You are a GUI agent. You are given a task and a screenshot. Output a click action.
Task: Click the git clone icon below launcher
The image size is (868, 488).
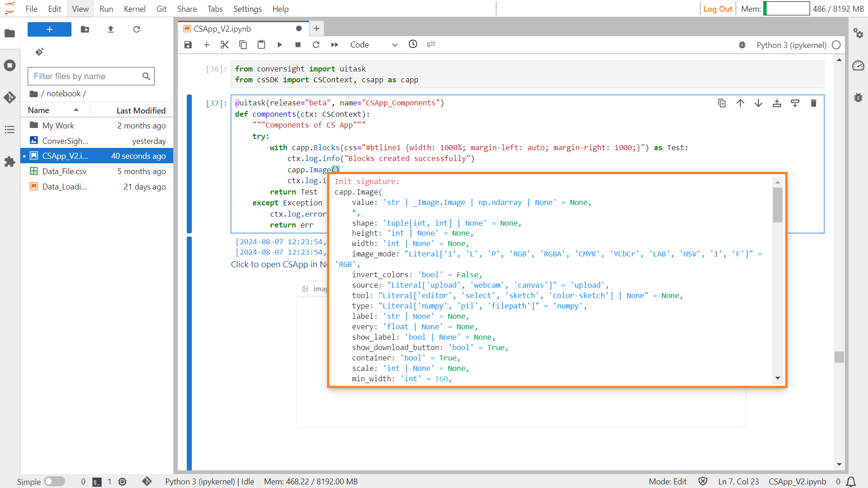click(x=39, y=52)
